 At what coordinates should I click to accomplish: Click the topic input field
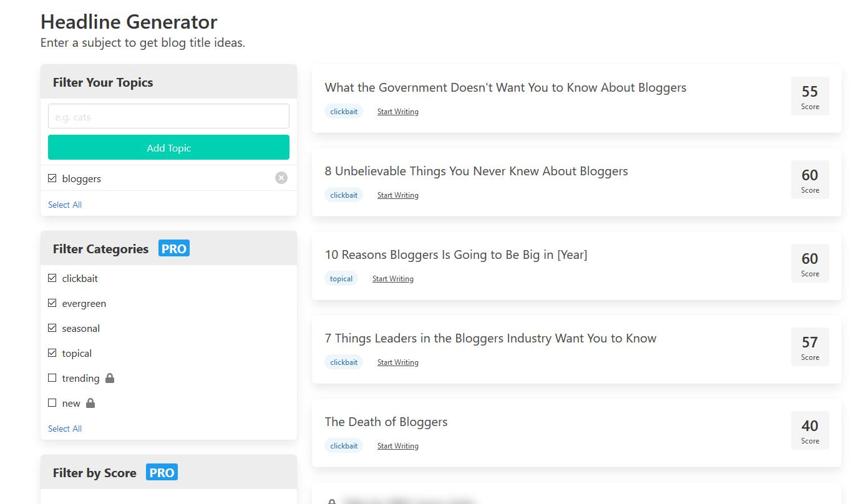coord(168,116)
